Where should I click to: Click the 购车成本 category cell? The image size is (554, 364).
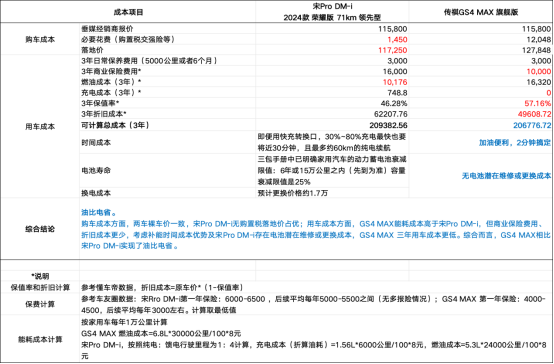[40, 39]
